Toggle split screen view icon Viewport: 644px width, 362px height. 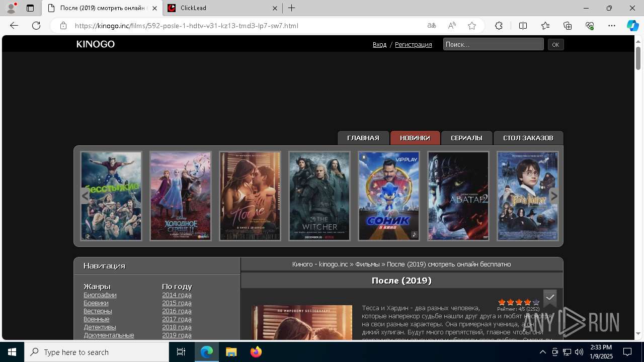[523, 26]
